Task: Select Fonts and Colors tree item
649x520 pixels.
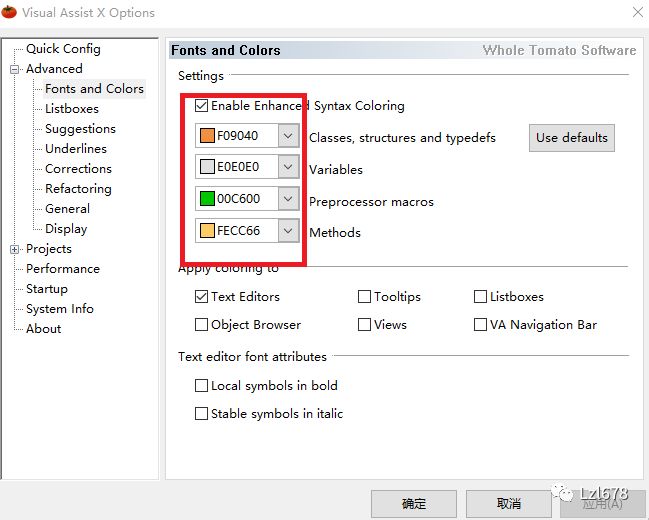Action: tap(94, 89)
